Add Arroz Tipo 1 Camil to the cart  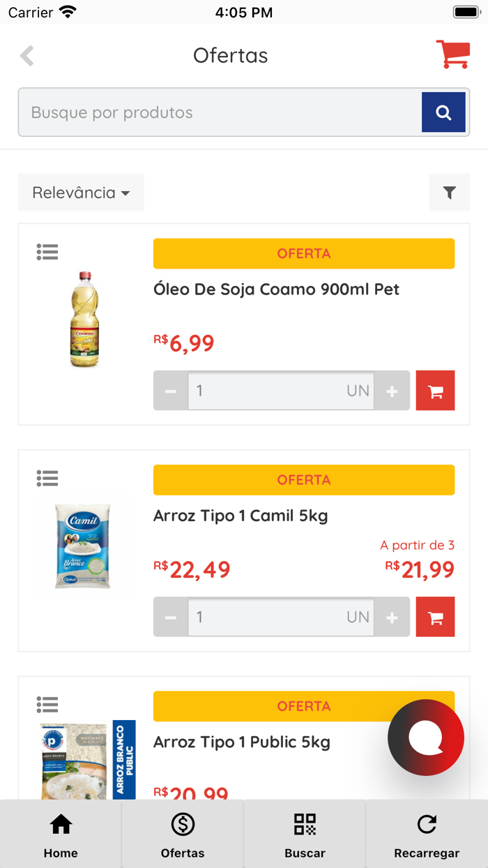pos(435,617)
